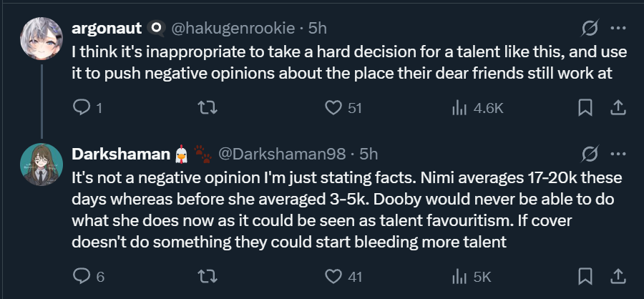View analytics for argonaut's 4.6K views

459,108
